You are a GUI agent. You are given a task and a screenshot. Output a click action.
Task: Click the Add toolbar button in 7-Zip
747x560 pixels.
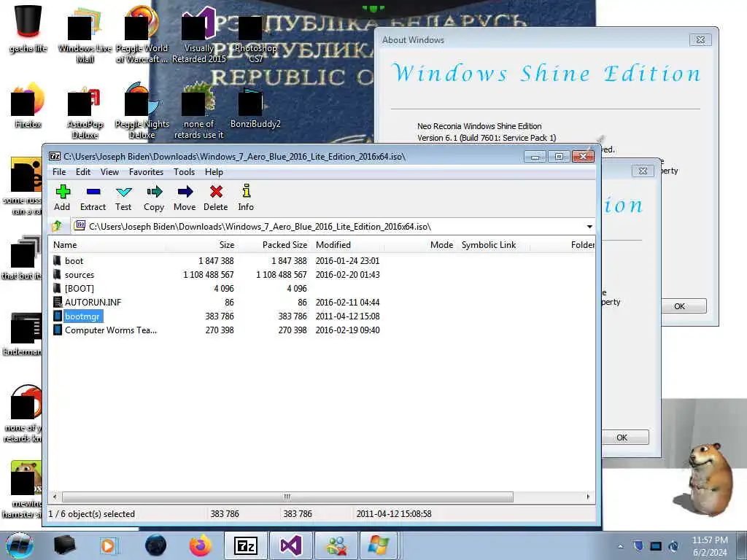click(62, 197)
